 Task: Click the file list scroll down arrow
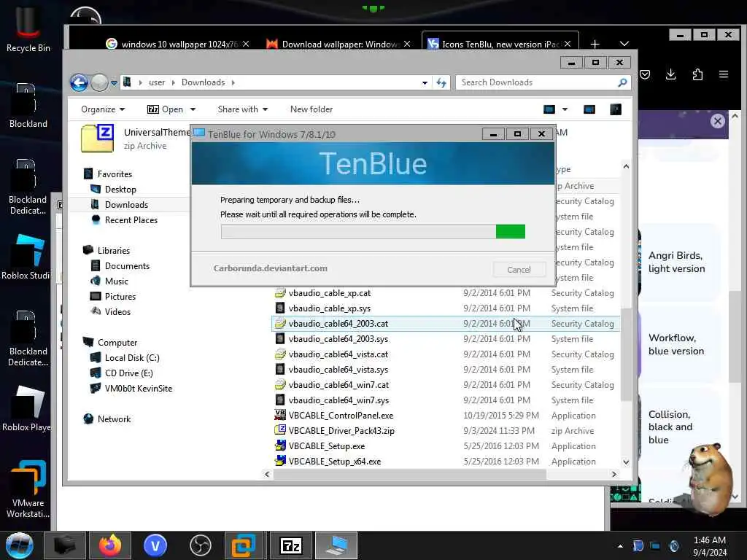(x=626, y=462)
